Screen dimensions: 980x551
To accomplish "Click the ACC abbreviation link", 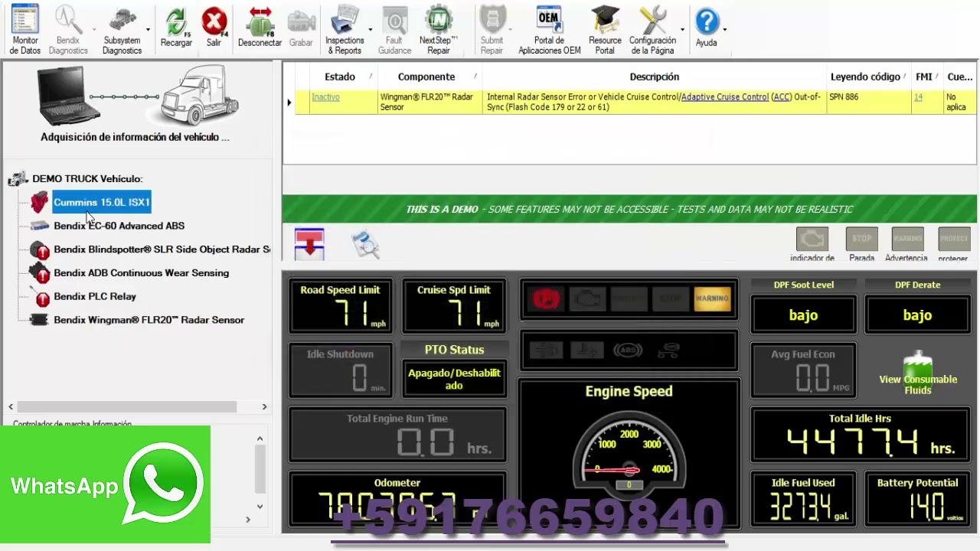I will tap(782, 97).
